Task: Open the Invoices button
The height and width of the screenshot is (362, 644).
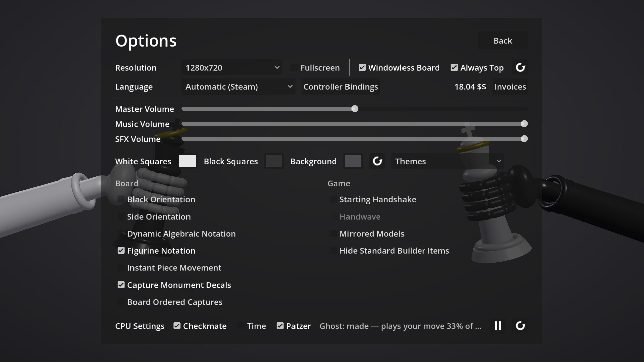Action: coord(510,87)
